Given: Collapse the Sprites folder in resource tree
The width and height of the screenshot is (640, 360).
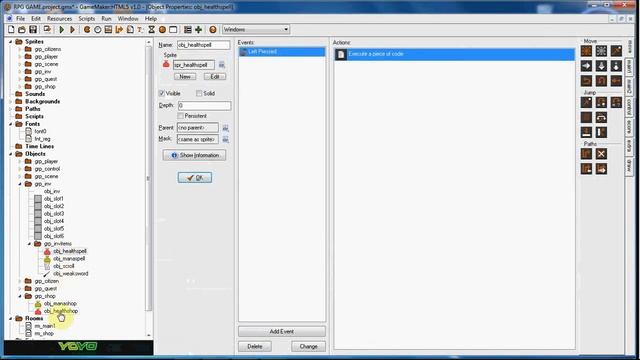Looking at the screenshot, I should tap(11, 42).
